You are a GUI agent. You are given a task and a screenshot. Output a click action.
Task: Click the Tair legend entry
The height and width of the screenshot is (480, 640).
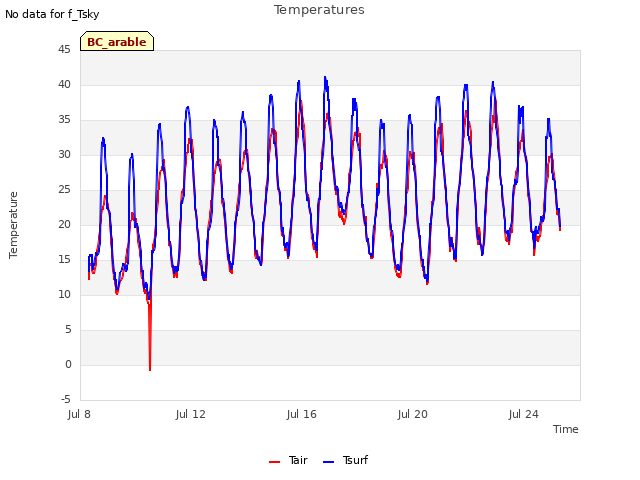click(x=288, y=460)
